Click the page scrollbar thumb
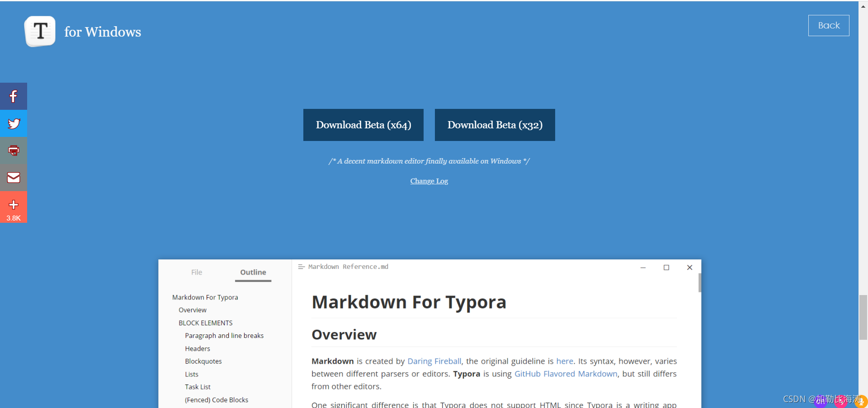This screenshot has width=868, height=408. coord(863,317)
